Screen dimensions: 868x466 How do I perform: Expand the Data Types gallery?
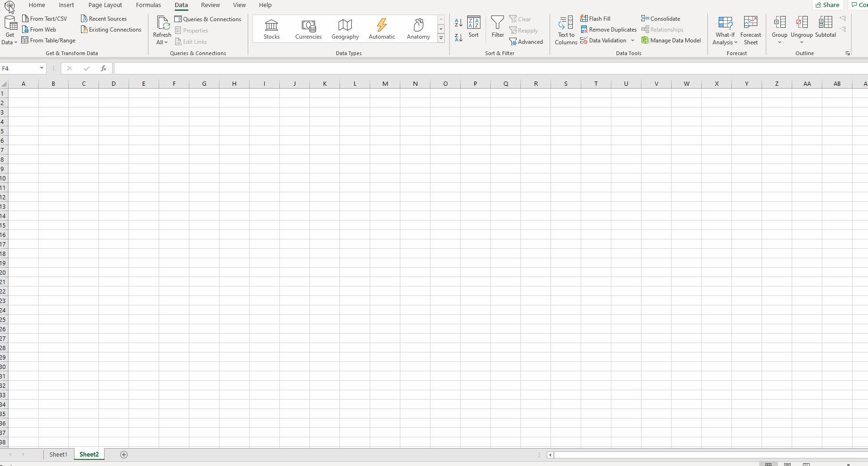[x=441, y=38]
